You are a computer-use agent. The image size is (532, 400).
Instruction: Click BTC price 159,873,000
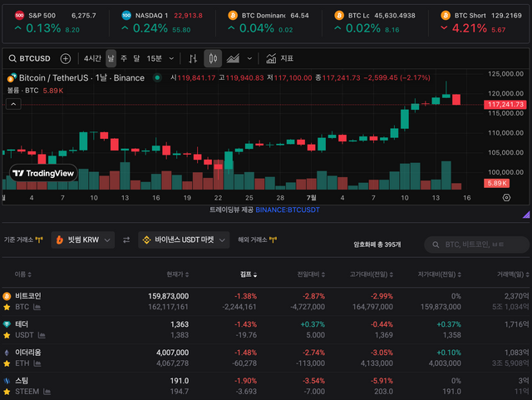168,296
